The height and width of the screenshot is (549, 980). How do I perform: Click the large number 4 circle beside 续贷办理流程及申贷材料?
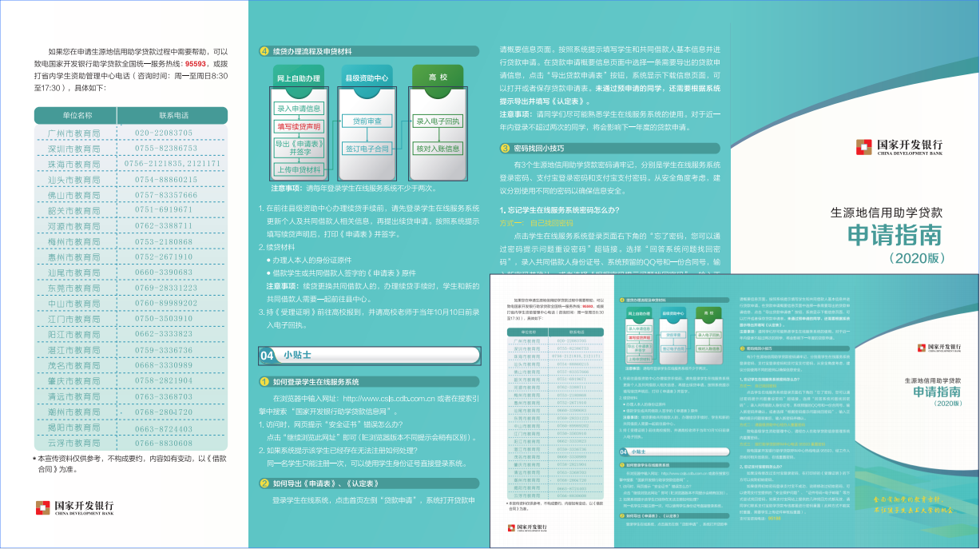coord(264,51)
